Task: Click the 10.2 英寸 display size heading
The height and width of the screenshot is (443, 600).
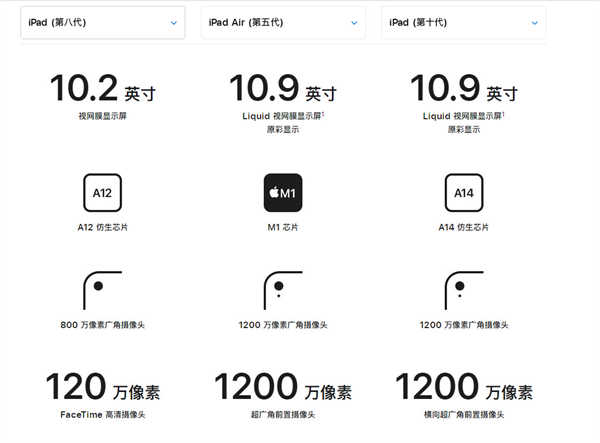Action: click(x=103, y=88)
